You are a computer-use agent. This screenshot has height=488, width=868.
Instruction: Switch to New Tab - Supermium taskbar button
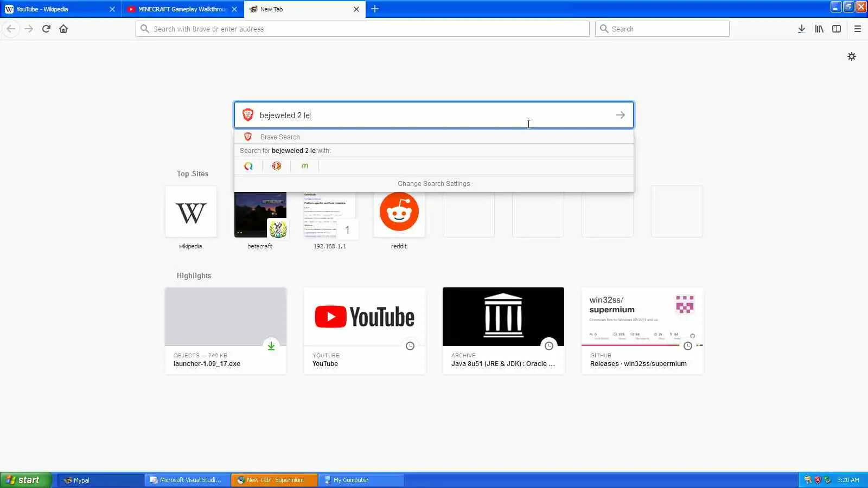274,480
